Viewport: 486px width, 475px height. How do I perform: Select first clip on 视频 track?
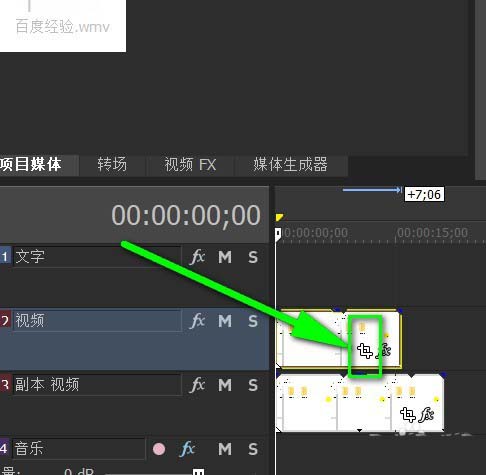(310, 339)
